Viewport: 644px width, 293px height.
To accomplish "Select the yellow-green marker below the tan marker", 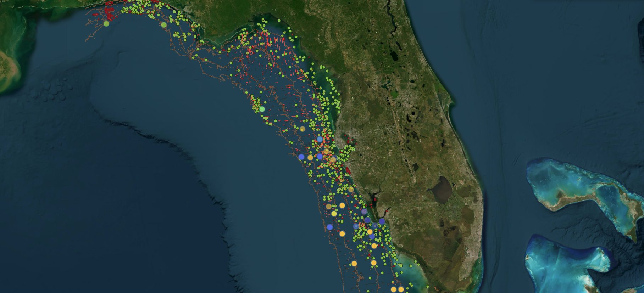I will pyautogui.click(x=334, y=214).
